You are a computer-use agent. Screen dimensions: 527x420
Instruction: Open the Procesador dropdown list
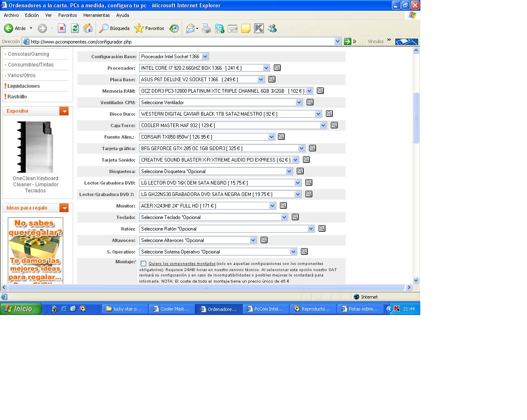coord(266,68)
